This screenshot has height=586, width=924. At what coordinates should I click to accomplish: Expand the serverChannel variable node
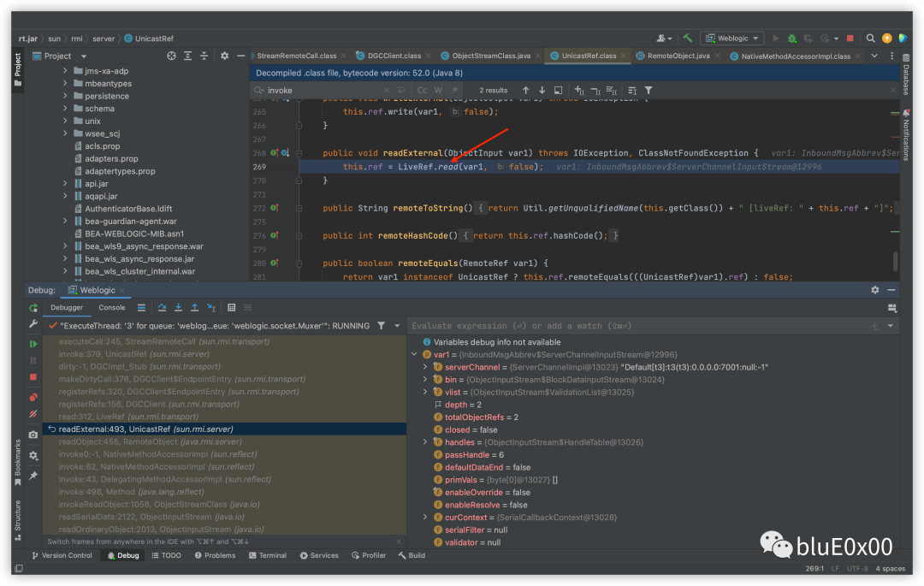click(425, 367)
